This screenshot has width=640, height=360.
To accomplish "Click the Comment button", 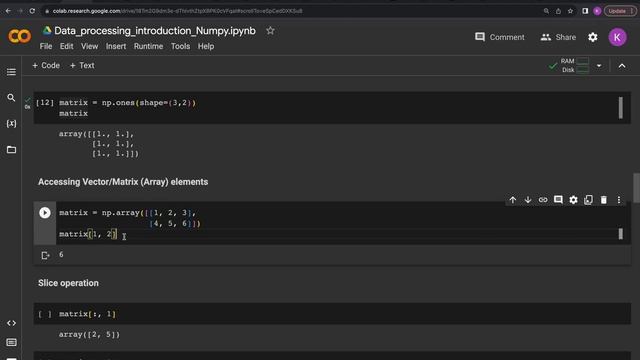I will pos(500,37).
